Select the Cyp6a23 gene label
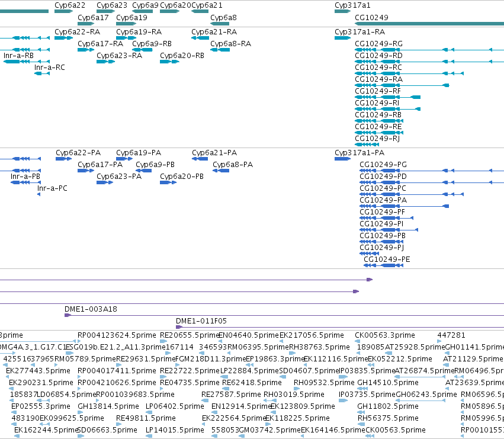This screenshot has height=439, width=504. coord(112,5)
